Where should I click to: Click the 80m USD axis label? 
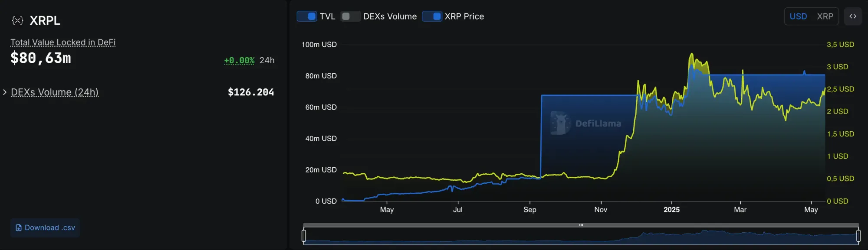pos(321,76)
